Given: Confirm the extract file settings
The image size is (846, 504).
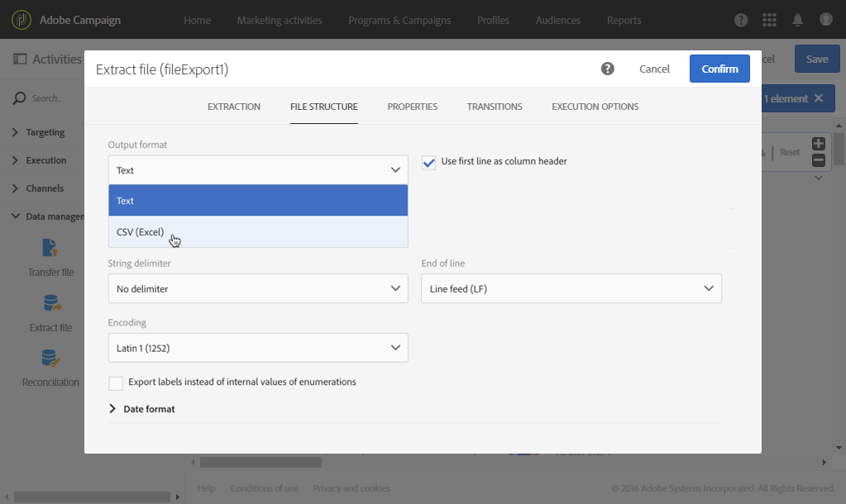Looking at the screenshot, I should (719, 69).
